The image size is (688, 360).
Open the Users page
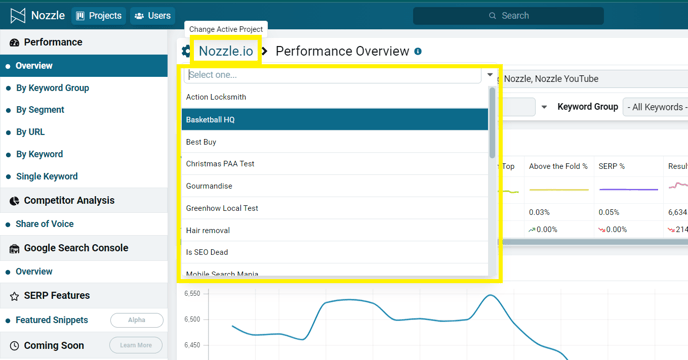click(x=152, y=16)
